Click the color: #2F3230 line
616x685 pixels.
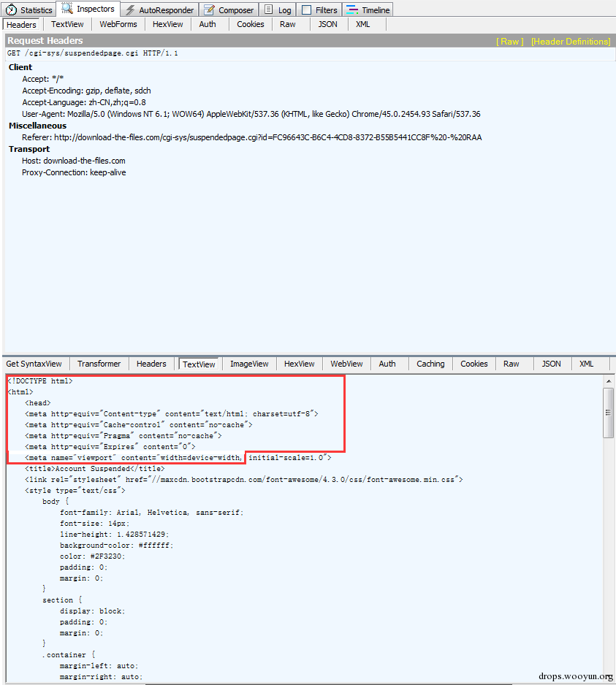[x=93, y=556]
